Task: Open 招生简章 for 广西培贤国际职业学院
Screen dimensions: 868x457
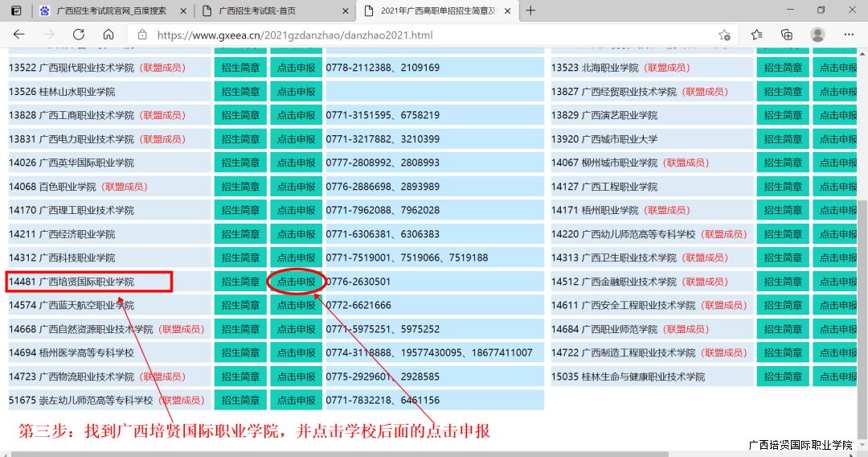Action: [240, 282]
